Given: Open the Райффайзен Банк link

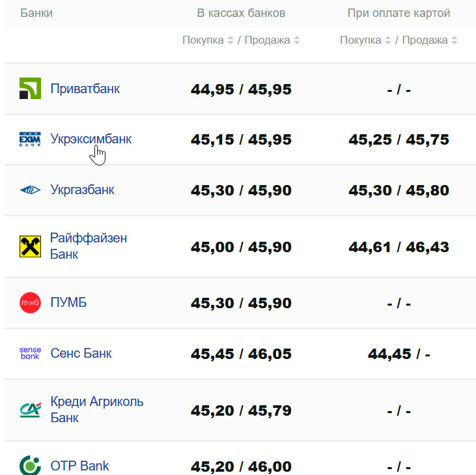Looking at the screenshot, I should (x=88, y=246).
